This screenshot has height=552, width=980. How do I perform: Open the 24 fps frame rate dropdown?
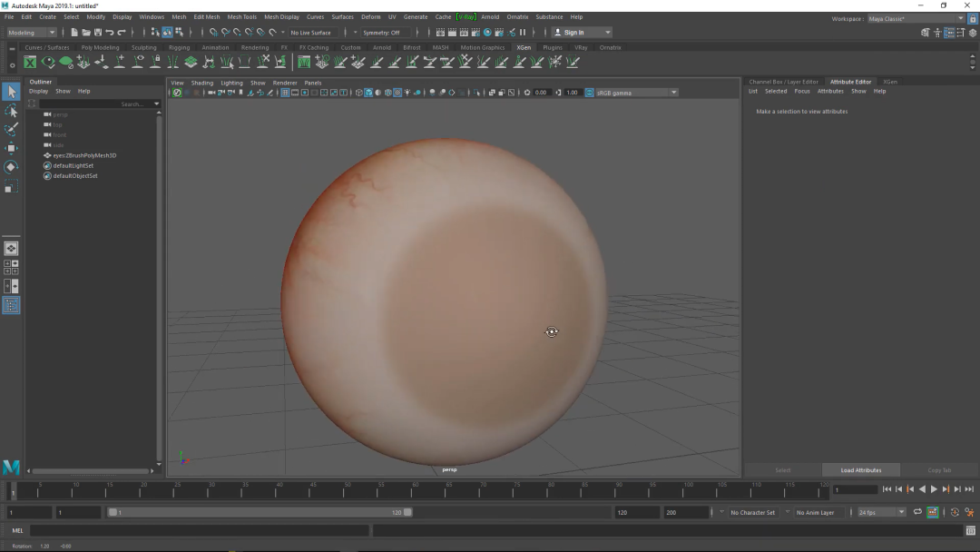[x=881, y=512]
